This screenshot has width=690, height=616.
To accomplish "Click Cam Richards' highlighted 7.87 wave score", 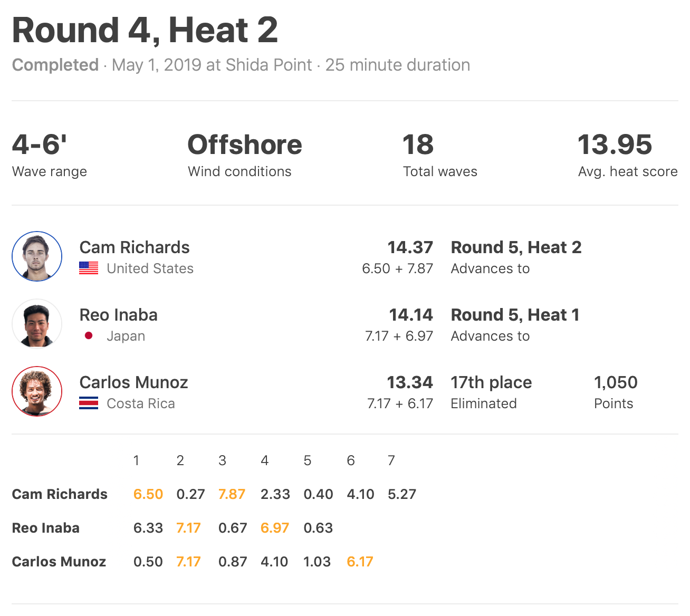I will pyautogui.click(x=232, y=494).
